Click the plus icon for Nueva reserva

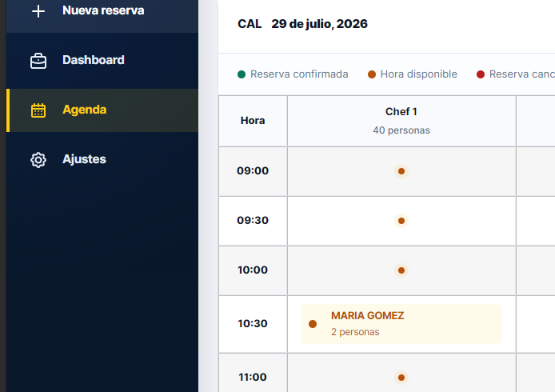click(x=38, y=11)
